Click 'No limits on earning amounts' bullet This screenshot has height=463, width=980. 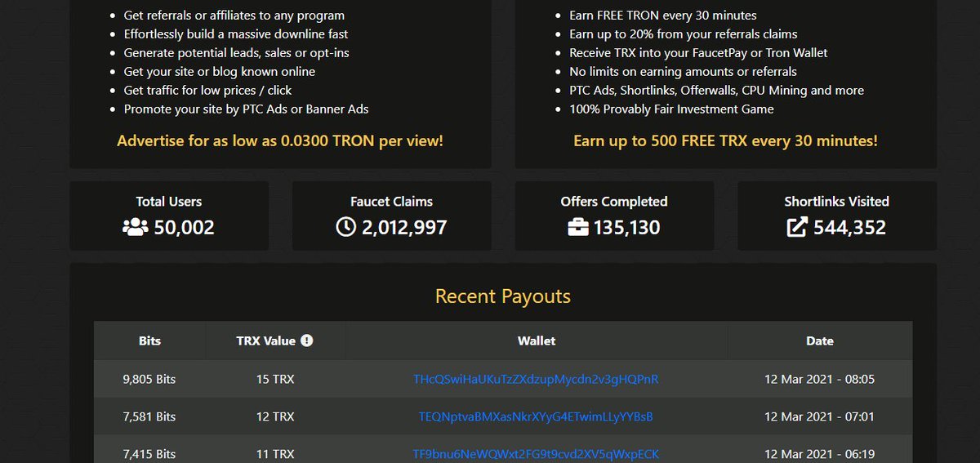pos(683,72)
